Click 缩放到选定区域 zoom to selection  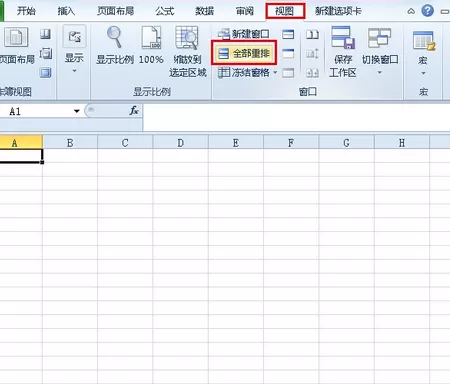coord(188,52)
